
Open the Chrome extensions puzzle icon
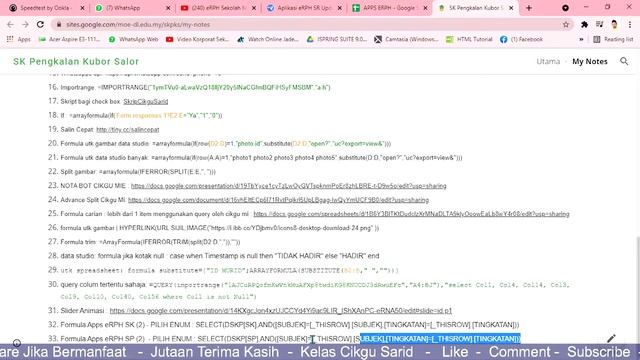pos(584,24)
